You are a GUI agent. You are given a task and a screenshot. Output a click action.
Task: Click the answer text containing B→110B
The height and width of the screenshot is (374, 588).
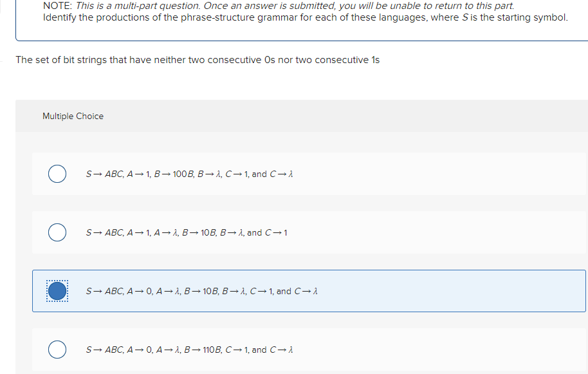tap(190, 350)
